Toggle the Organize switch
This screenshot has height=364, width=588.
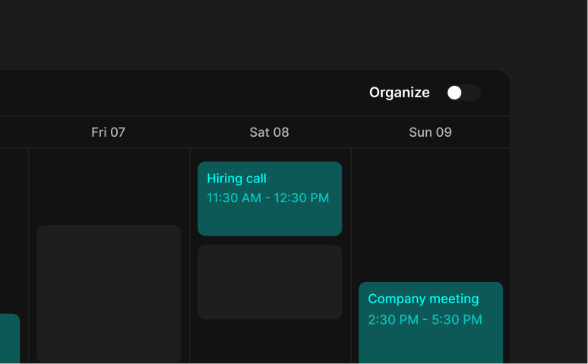[463, 93]
